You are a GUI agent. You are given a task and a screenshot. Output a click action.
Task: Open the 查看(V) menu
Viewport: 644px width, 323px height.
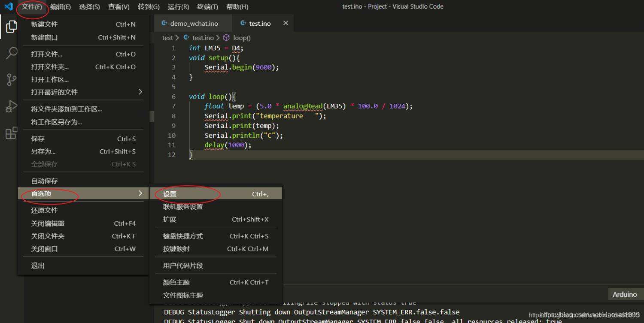pos(119,7)
